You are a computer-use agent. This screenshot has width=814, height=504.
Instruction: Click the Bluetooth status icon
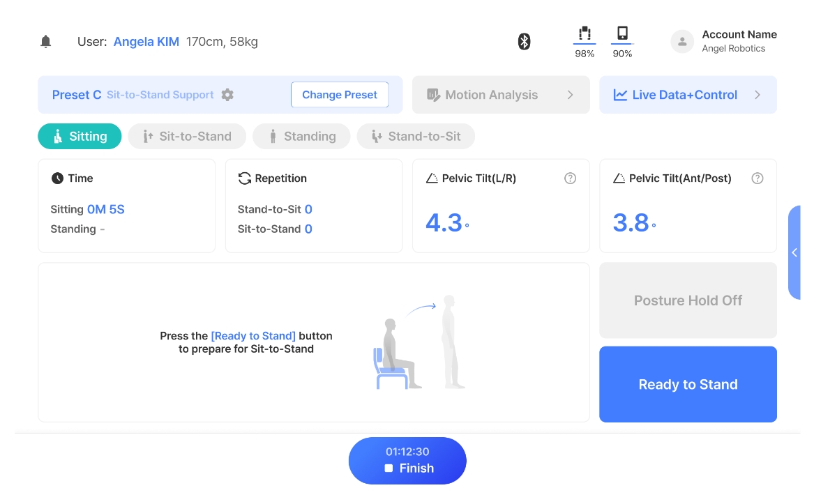(x=524, y=42)
